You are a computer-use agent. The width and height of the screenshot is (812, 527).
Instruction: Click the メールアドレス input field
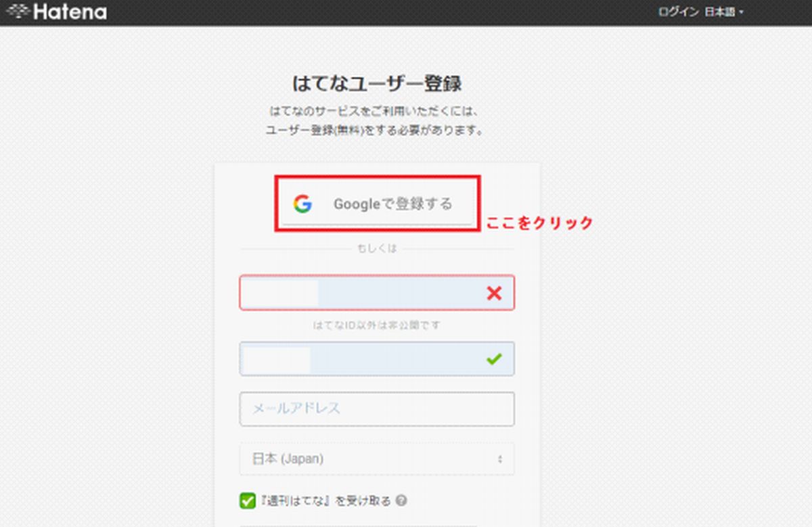[x=377, y=409]
